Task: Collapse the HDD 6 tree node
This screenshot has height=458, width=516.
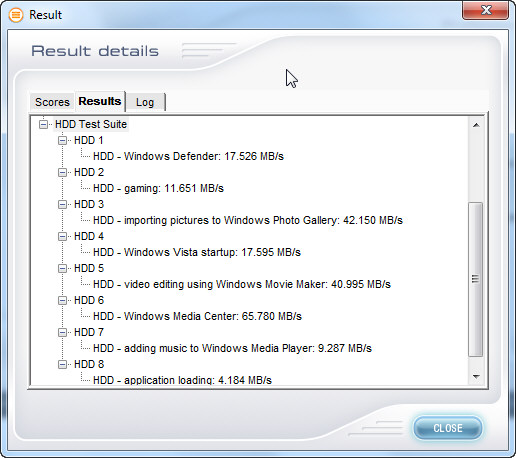Action: click(62, 300)
